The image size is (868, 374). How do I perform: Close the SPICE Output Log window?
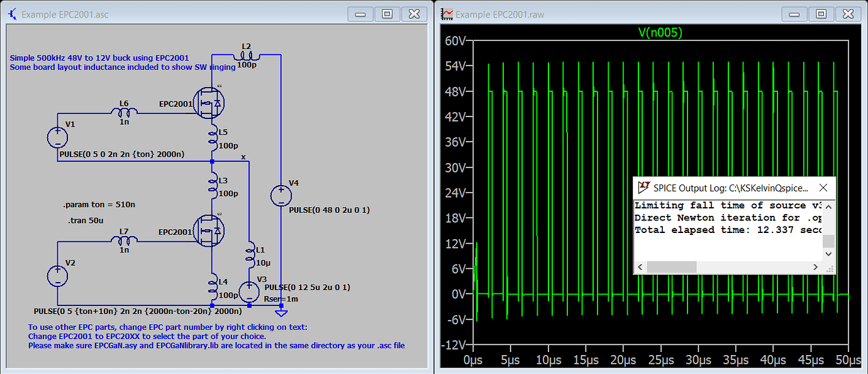(823, 188)
